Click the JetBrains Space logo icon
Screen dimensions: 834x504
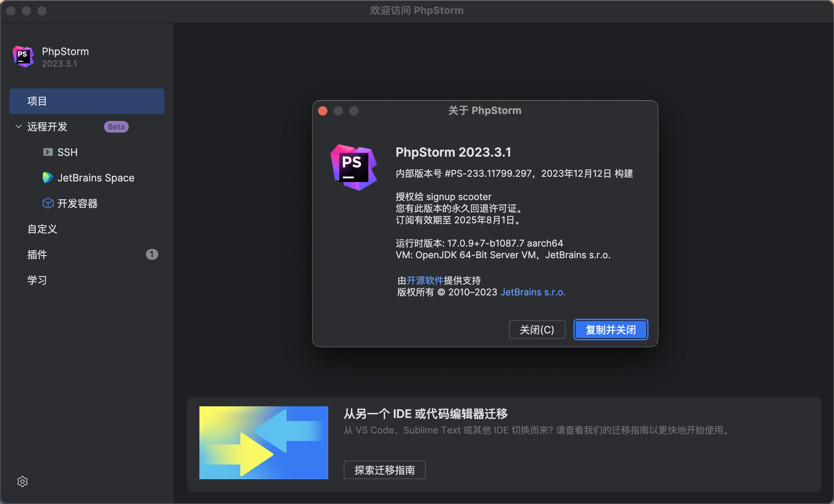(x=48, y=178)
